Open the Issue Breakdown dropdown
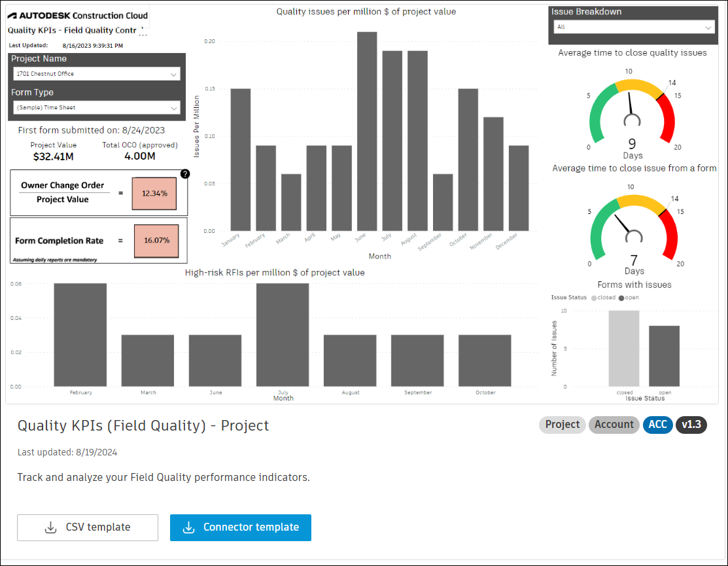 click(x=634, y=27)
